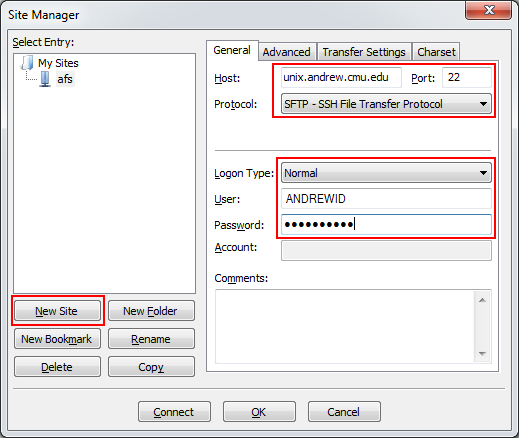
Task: Click Comments scrollbar up arrow
Action: [x=482, y=300]
